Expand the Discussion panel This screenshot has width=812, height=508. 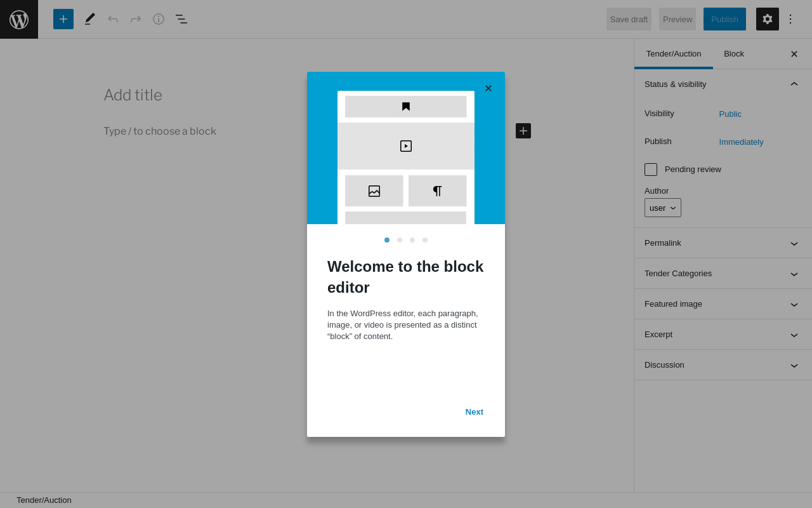[x=723, y=365]
